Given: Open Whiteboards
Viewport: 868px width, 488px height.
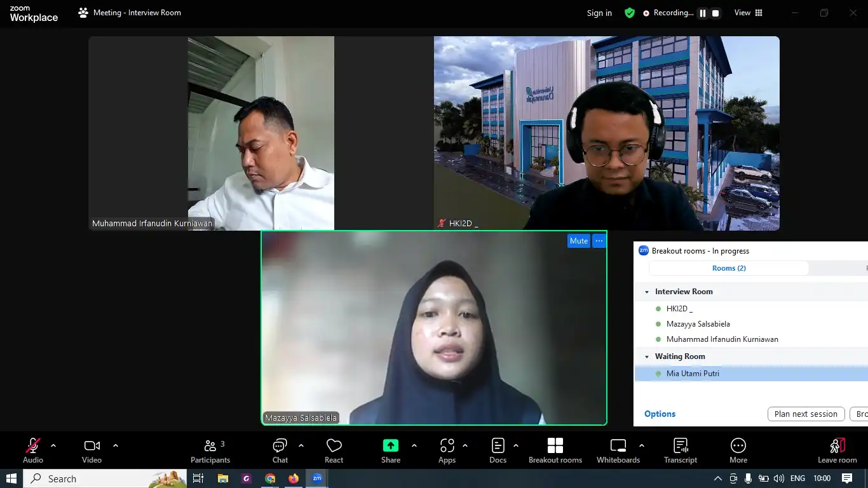Looking at the screenshot, I should coord(618,451).
